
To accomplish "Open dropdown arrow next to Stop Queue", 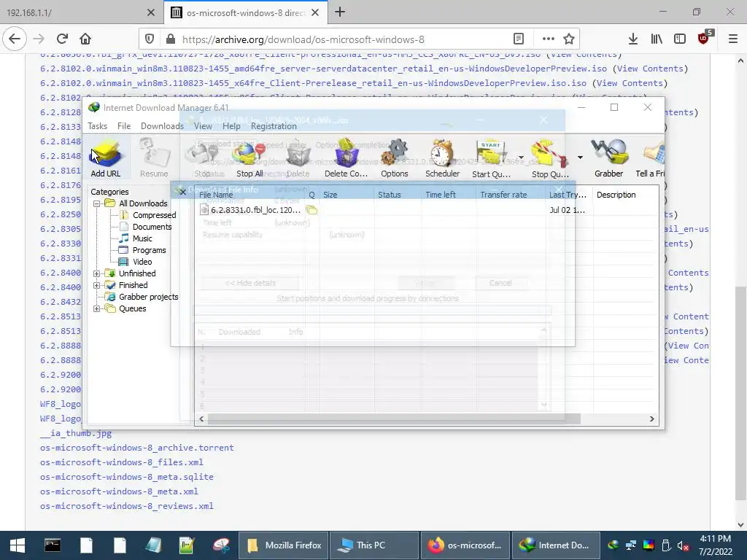I will coord(580,157).
